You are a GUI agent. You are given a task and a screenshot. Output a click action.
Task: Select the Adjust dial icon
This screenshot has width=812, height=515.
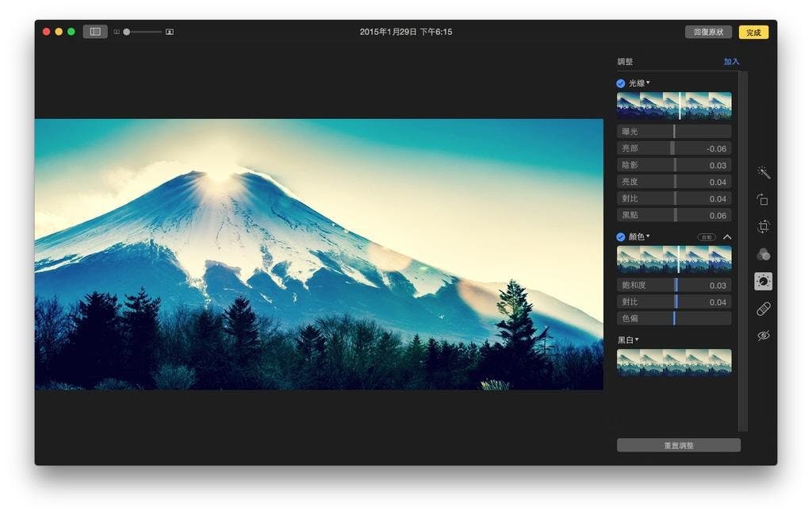click(763, 282)
